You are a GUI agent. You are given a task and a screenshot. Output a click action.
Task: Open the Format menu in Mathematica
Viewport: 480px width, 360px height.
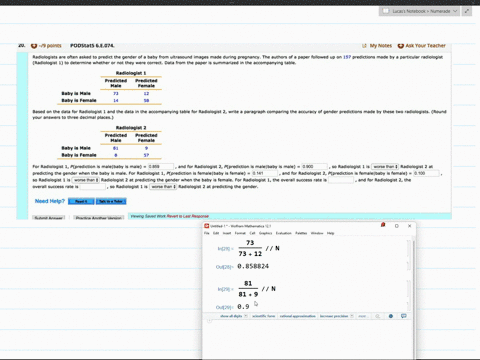coord(240,233)
